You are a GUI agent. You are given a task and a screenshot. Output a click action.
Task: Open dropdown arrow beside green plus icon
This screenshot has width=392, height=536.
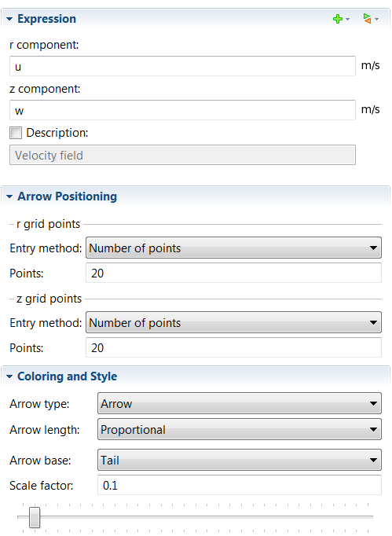(x=347, y=19)
